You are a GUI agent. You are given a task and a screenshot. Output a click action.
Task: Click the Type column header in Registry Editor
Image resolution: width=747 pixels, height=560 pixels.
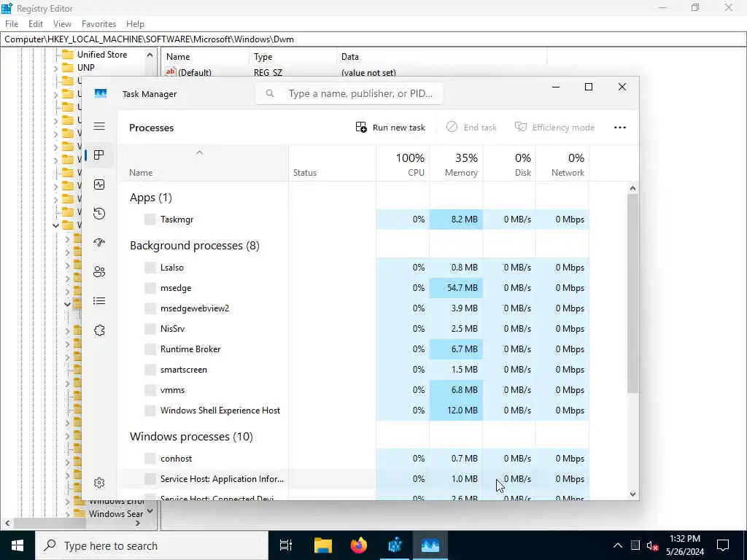tap(293, 57)
